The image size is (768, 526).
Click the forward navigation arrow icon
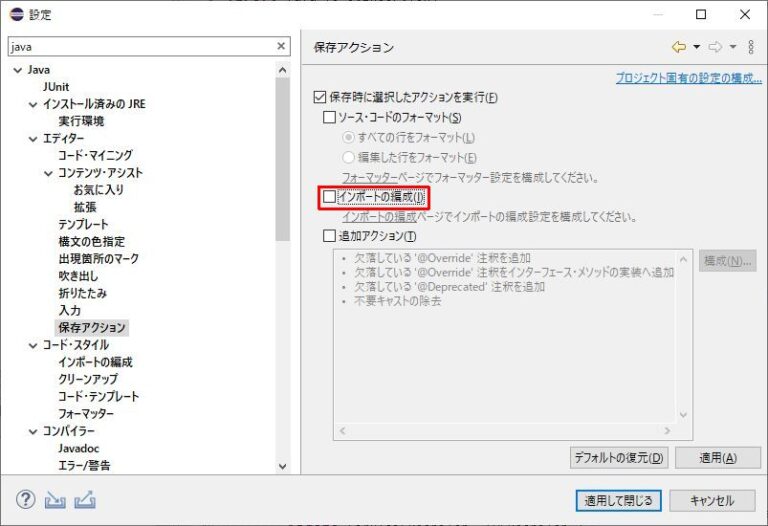pyautogui.click(x=715, y=47)
